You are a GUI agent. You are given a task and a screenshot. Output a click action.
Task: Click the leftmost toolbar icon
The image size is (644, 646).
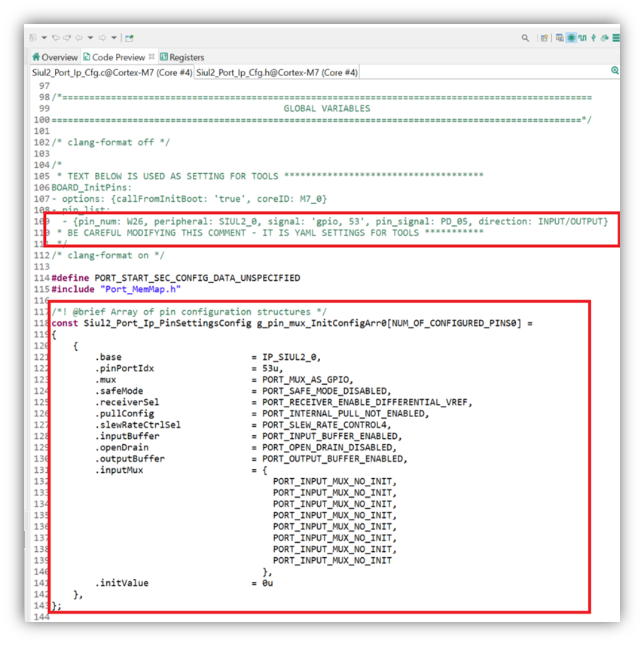pos(33,38)
